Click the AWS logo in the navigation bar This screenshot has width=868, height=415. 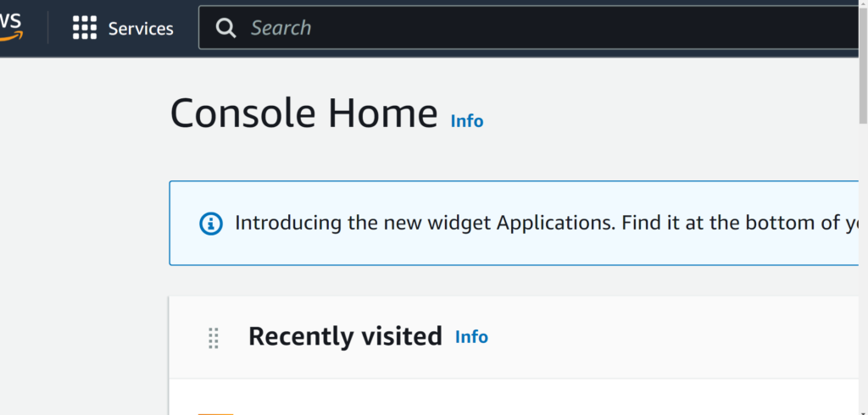tap(12, 28)
